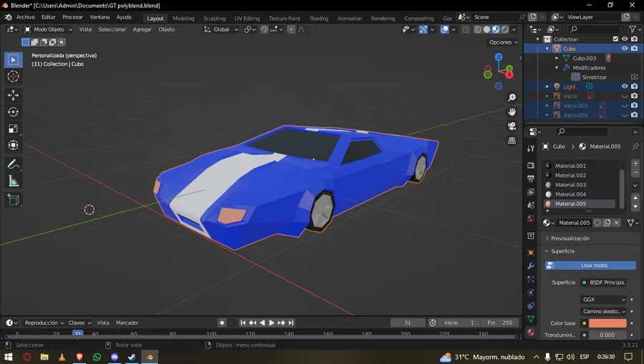Toggle X-ray transparency button

coord(466,29)
